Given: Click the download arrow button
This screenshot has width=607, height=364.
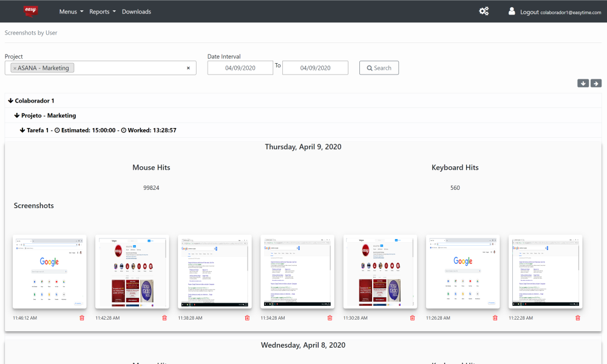Looking at the screenshot, I should [583, 83].
